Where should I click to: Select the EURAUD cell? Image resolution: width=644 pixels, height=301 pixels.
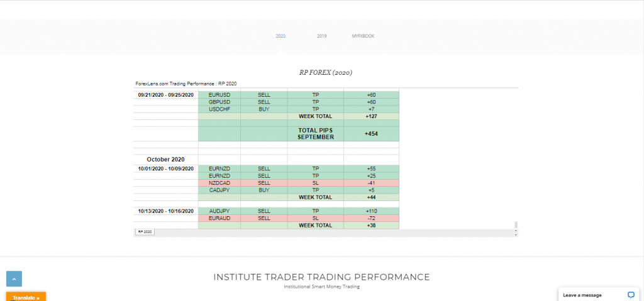pyautogui.click(x=219, y=218)
